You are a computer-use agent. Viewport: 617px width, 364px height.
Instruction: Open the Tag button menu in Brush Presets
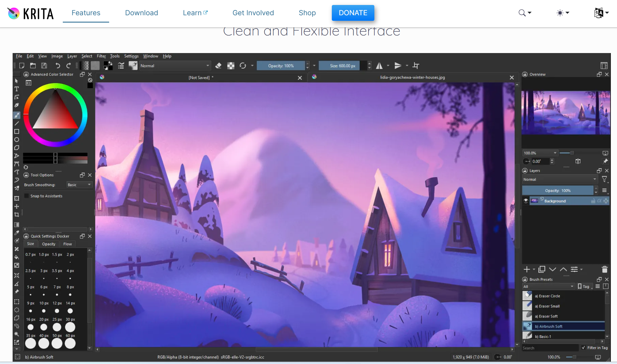[585, 287]
